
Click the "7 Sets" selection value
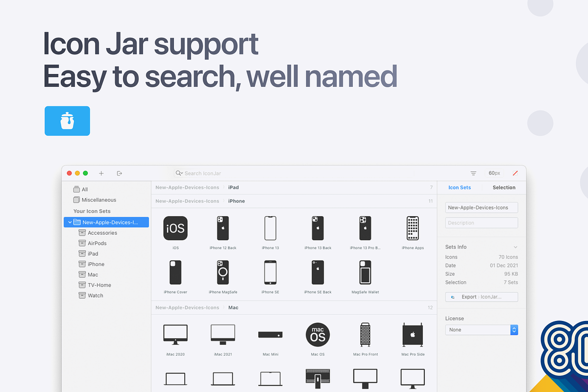coord(511,282)
